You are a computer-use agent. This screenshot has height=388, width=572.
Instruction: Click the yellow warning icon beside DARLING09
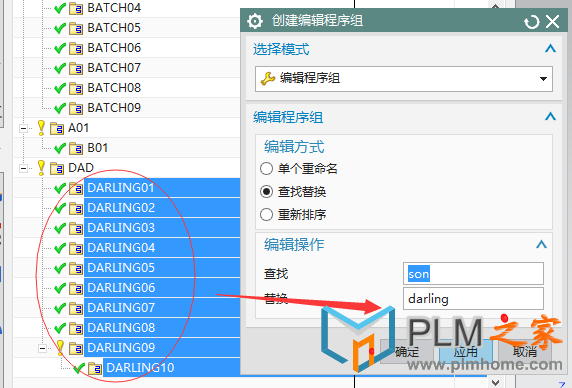pos(60,348)
